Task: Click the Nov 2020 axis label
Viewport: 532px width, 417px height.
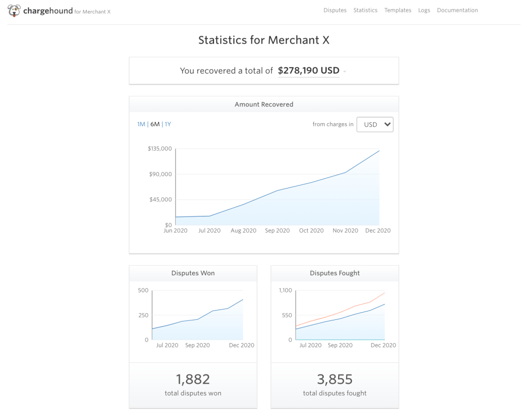Action: click(x=345, y=231)
